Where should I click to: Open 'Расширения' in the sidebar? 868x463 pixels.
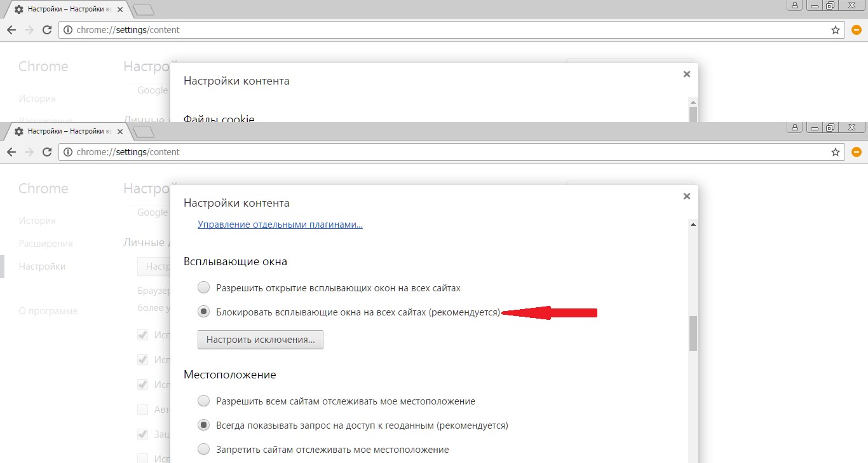point(46,244)
